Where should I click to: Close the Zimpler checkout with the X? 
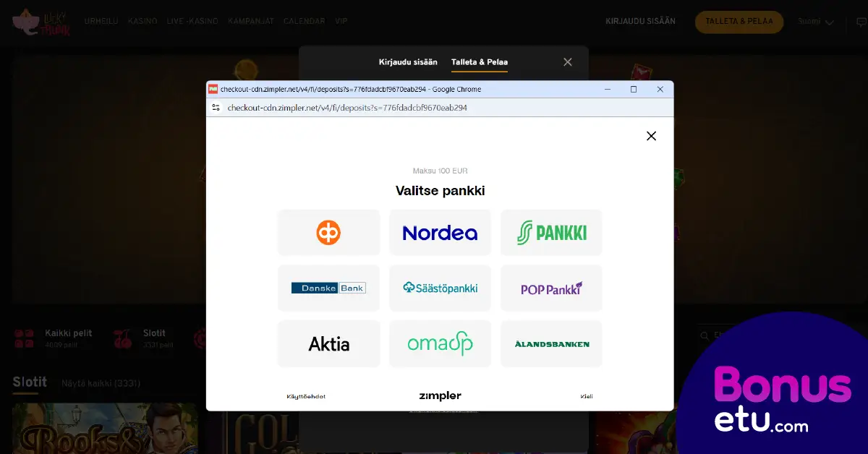click(x=651, y=136)
